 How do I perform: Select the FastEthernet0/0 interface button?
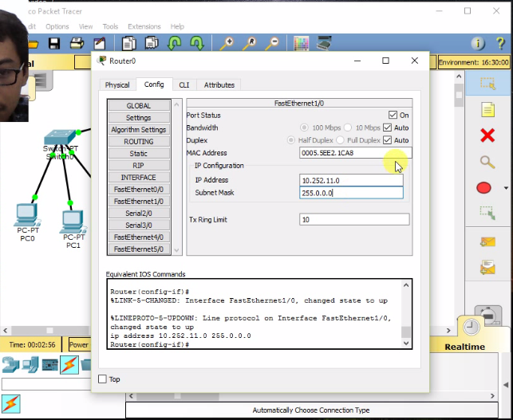pos(139,189)
